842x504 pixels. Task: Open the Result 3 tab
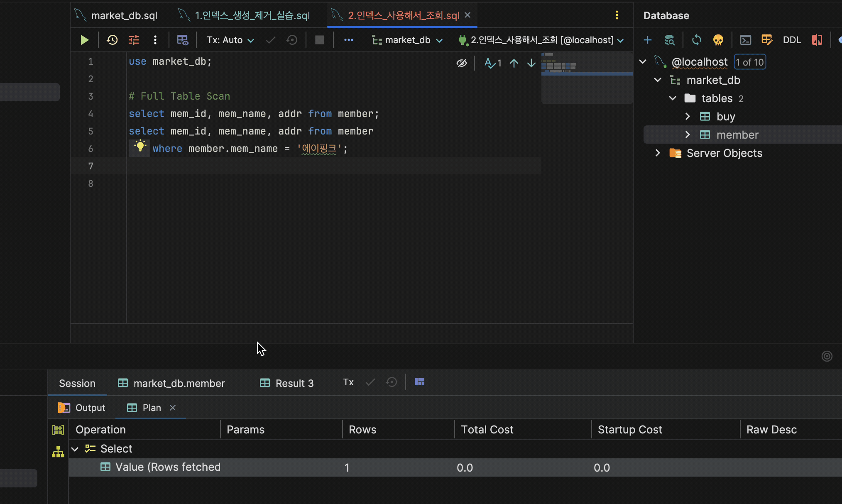[x=287, y=383]
